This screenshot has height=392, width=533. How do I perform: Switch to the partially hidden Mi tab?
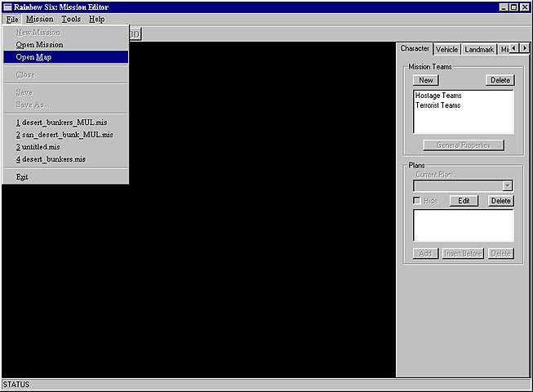pyautogui.click(x=504, y=50)
